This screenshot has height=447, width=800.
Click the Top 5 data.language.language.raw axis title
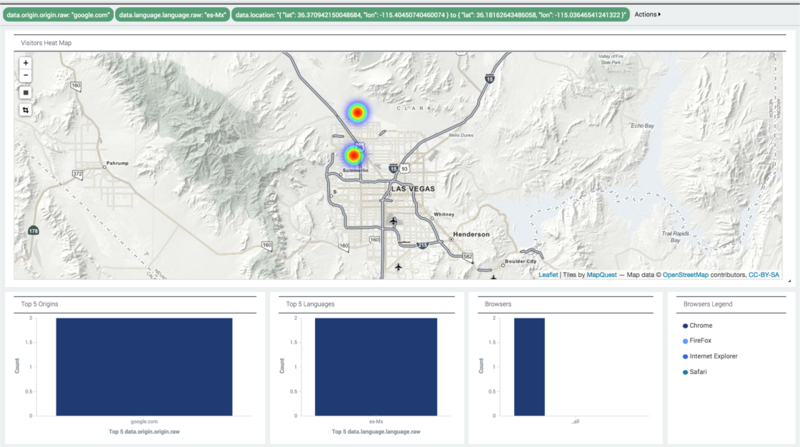pyautogui.click(x=376, y=432)
